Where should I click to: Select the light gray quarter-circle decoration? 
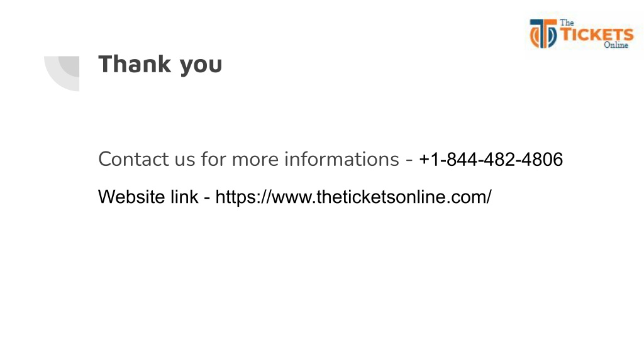coord(62,74)
